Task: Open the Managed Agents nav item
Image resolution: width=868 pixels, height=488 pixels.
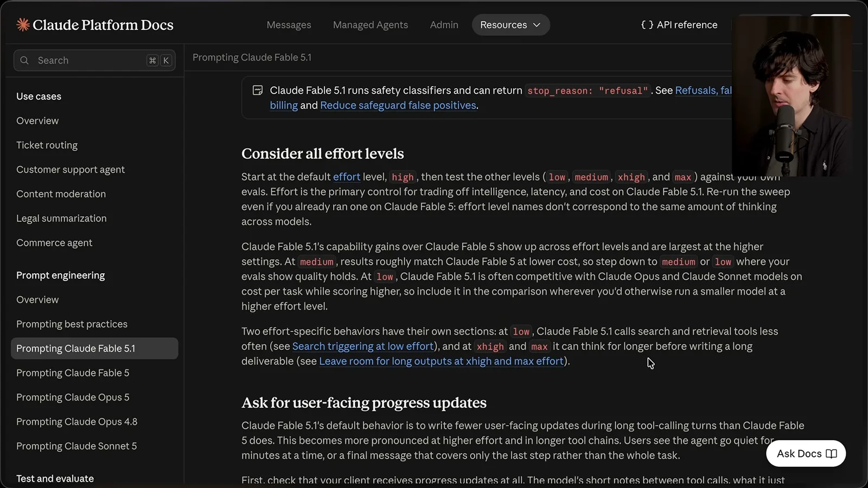Action: (x=371, y=25)
